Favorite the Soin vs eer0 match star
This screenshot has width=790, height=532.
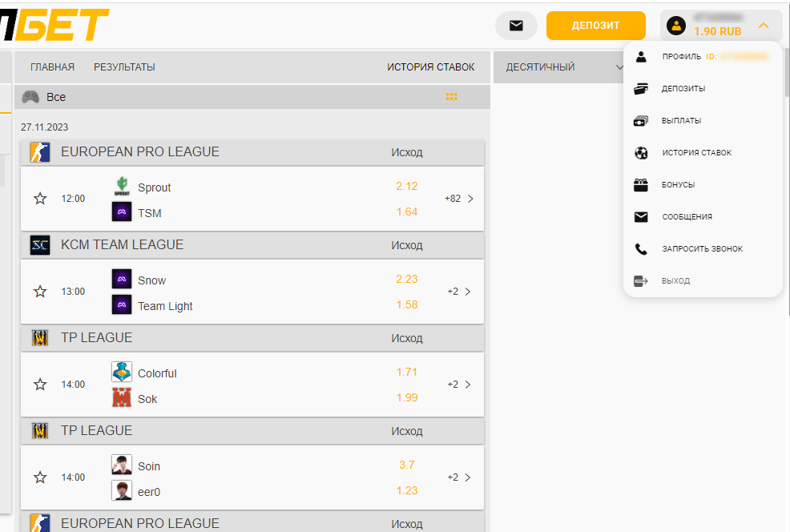coord(40,477)
